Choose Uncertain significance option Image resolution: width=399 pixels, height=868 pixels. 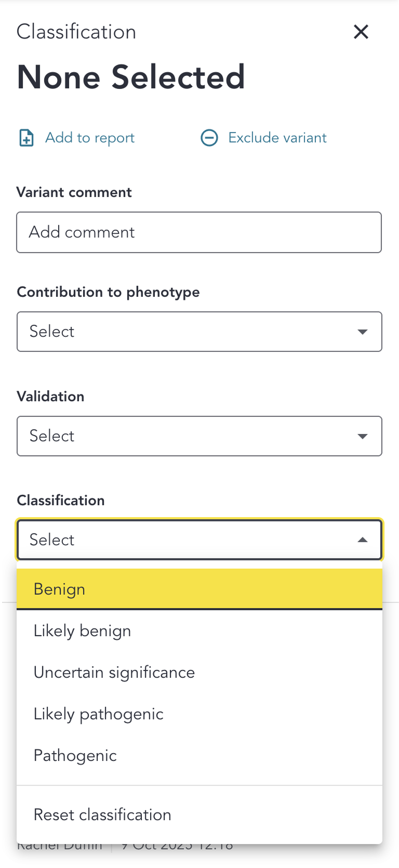click(x=199, y=672)
